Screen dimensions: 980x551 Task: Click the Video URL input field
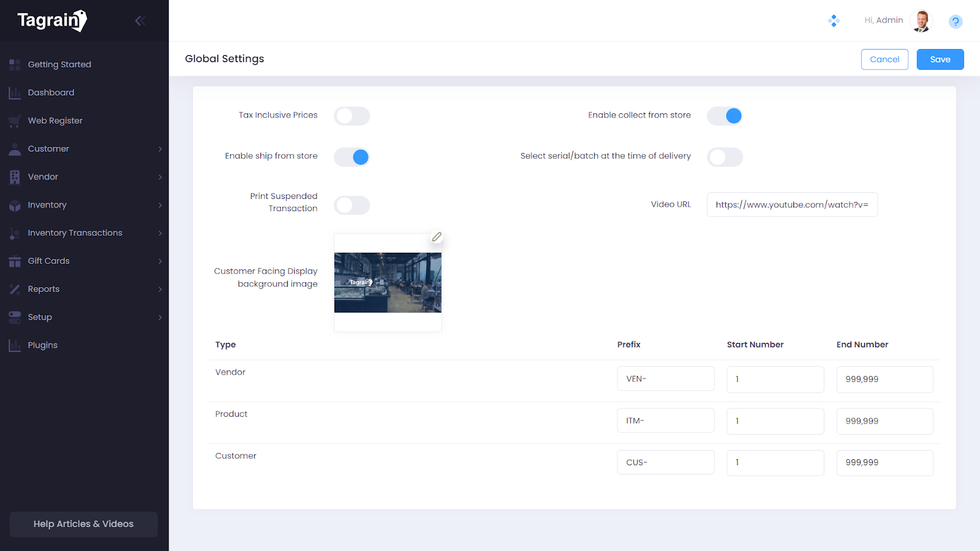[791, 204]
